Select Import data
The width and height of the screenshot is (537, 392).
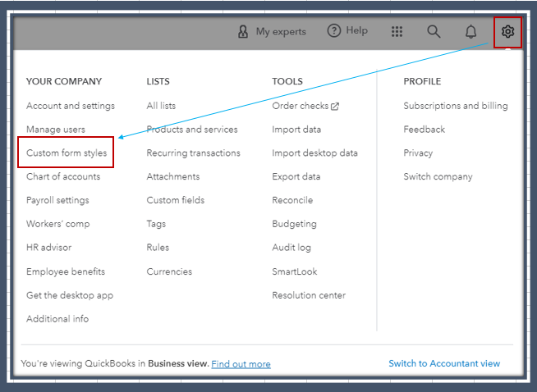(x=296, y=130)
